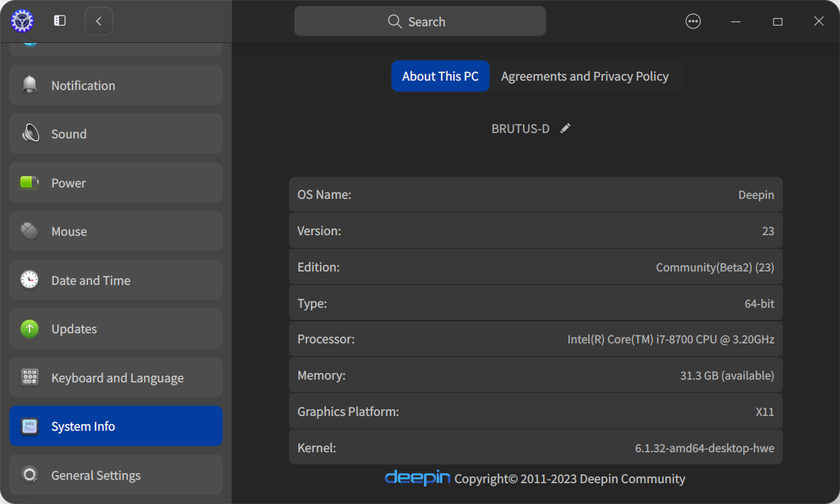This screenshot has height=504, width=840.
Task: Open Keyboard and Language label
Action: tap(118, 378)
